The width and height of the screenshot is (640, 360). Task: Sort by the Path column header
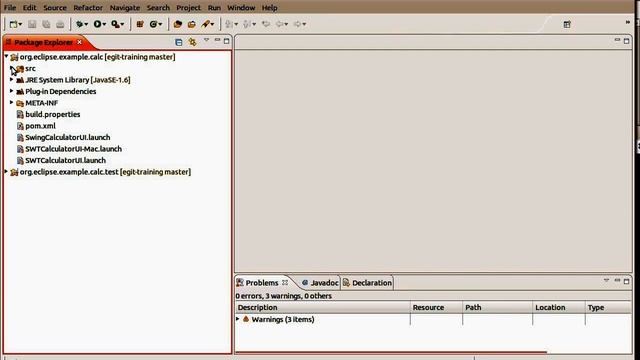(498, 307)
